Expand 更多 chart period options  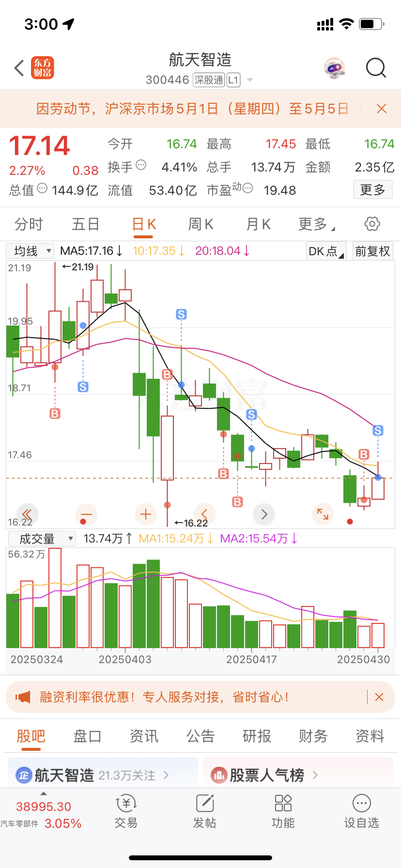317,224
